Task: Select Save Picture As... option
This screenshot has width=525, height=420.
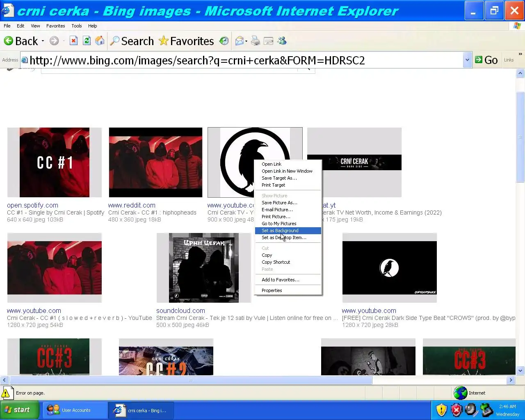Action: 288,203
